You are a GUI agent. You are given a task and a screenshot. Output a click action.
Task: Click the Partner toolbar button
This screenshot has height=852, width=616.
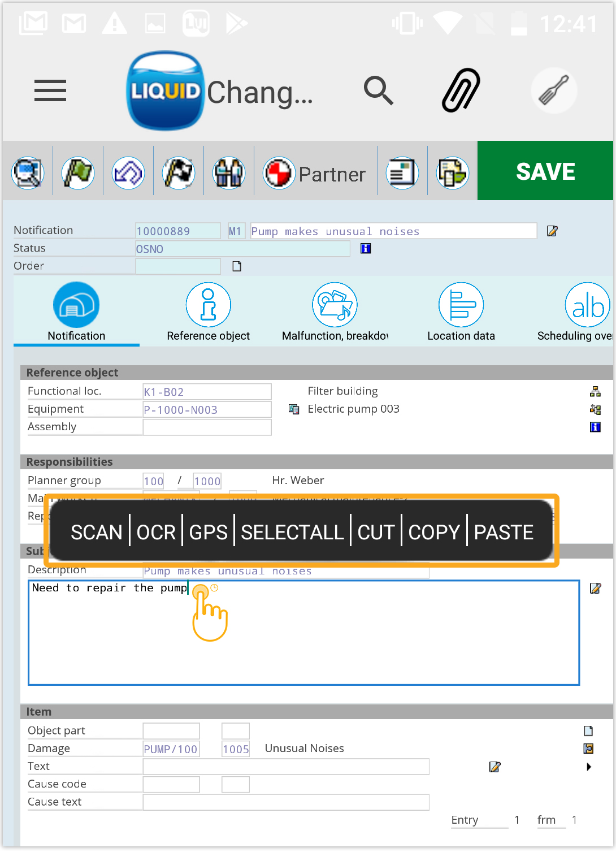(x=315, y=174)
